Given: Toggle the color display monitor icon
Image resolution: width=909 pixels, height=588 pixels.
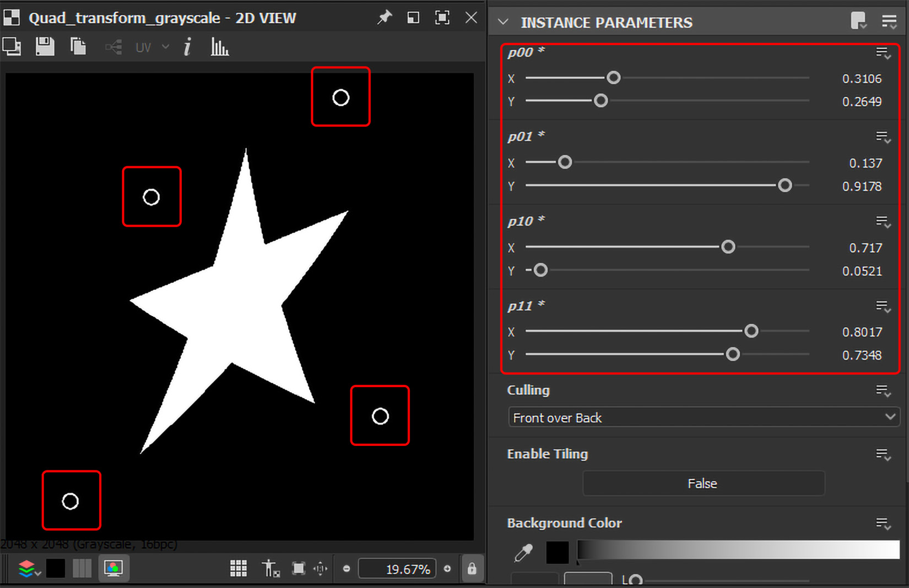Looking at the screenshot, I should 113,568.
